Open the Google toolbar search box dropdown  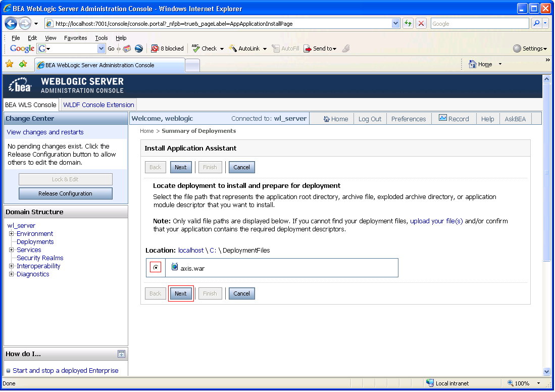pyautogui.click(x=101, y=48)
